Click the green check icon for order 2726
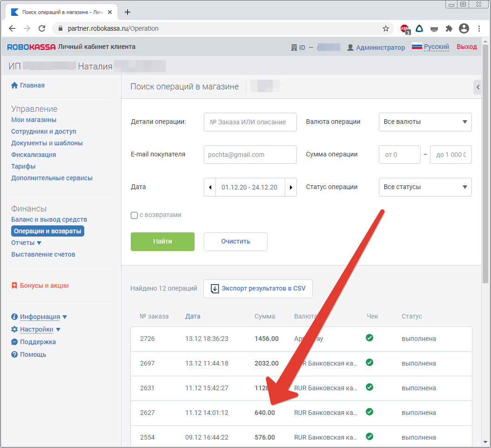 coord(370,338)
